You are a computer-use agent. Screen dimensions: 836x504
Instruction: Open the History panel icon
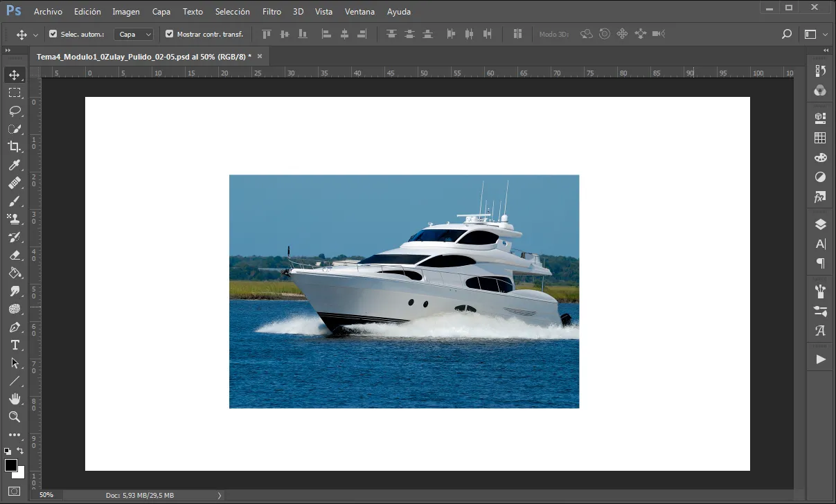(821, 71)
